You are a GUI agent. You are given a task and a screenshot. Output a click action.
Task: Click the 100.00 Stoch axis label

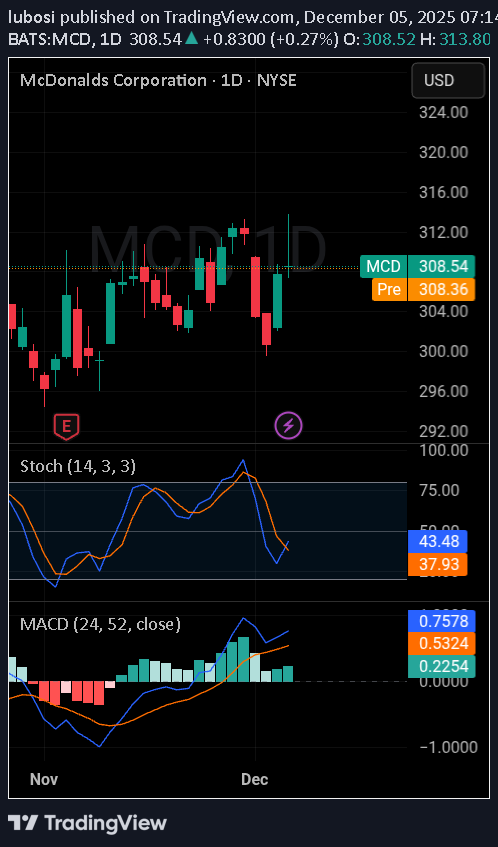(x=443, y=450)
